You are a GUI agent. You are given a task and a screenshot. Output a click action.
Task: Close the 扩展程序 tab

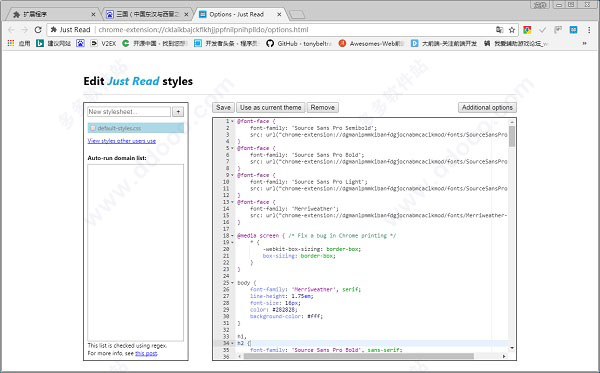(x=93, y=15)
